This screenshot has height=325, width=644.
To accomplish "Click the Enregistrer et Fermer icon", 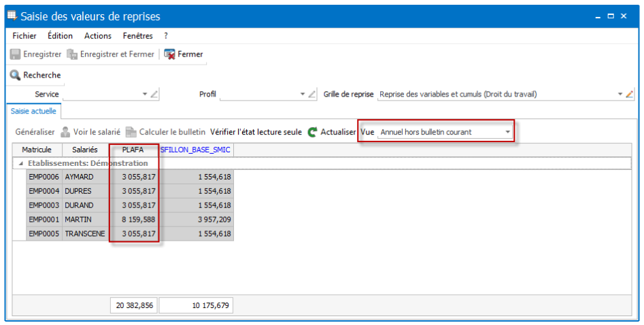I will click(72, 54).
